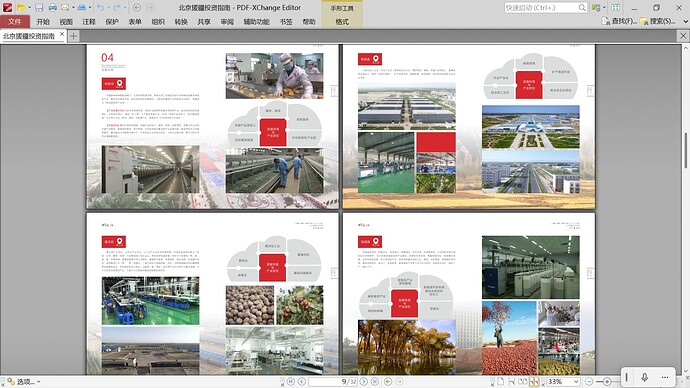Open the 表单 ribbon tab

135,22
